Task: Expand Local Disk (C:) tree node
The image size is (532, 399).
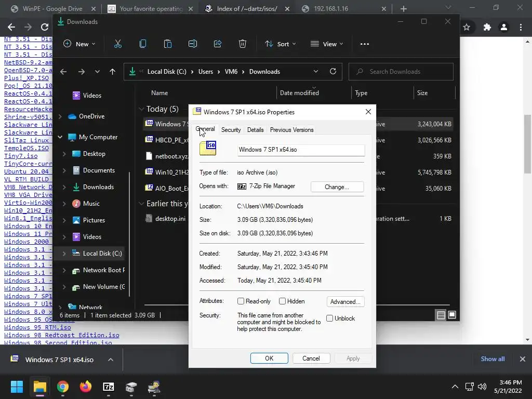Action: pyautogui.click(x=64, y=254)
